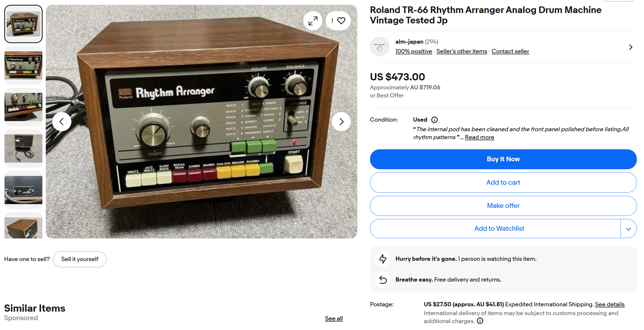Contact seller link

[510, 51]
